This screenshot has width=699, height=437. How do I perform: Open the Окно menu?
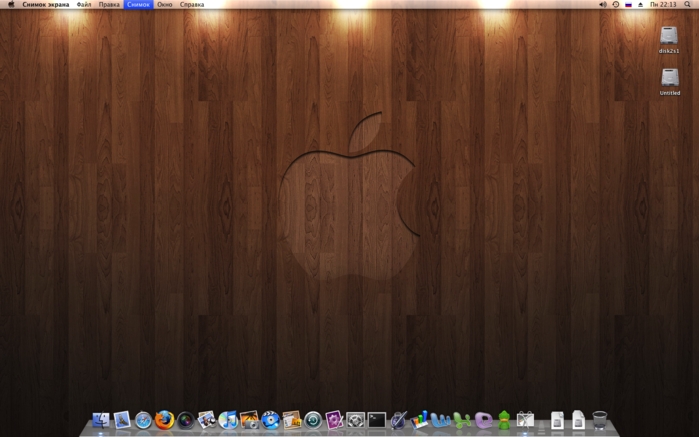(164, 4)
